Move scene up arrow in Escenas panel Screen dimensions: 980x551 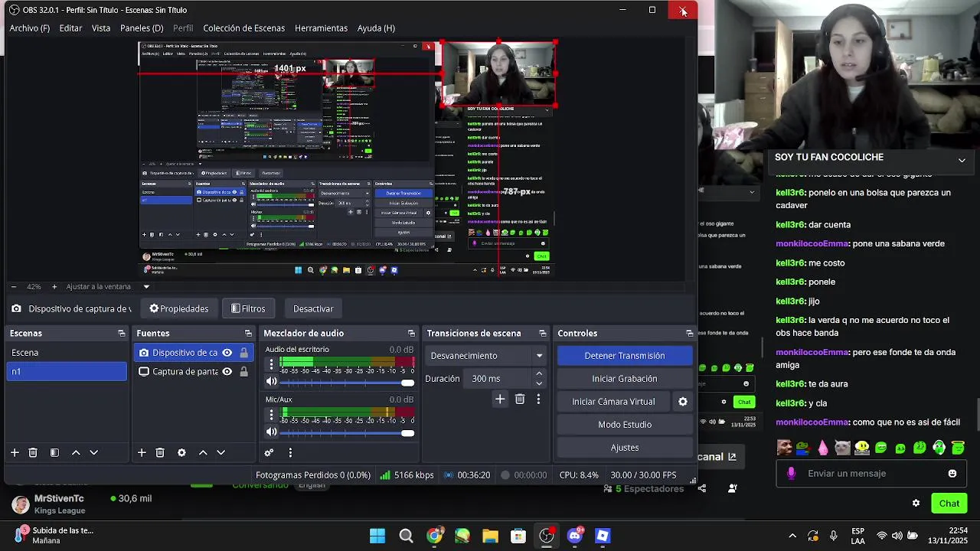pyautogui.click(x=76, y=452)
